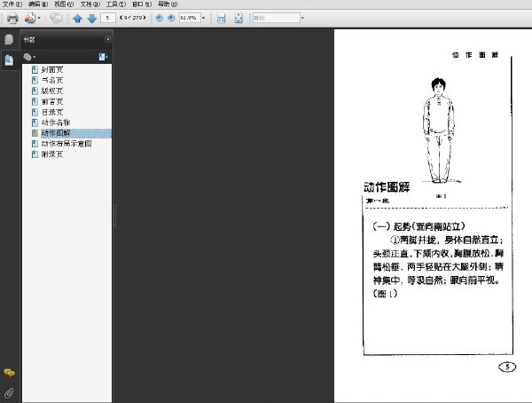Click the 动作图解 heading on the page
This screenshot has height=403, width=532.
tap(387, 187)
